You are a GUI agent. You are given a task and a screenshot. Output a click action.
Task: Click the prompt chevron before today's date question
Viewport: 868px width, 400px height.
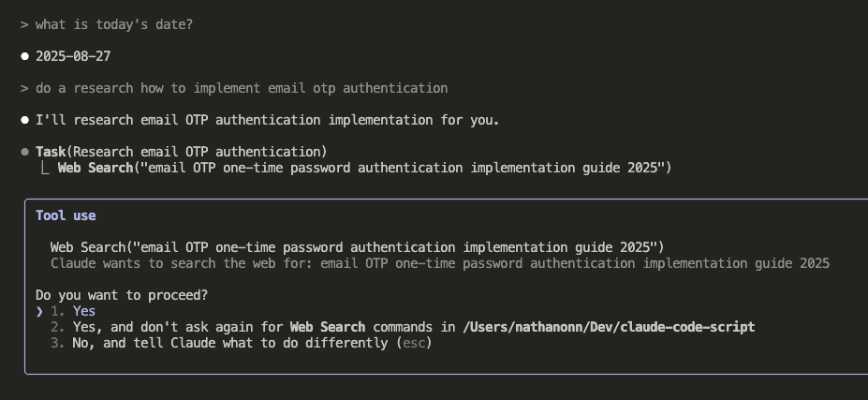tap(24, 25)
